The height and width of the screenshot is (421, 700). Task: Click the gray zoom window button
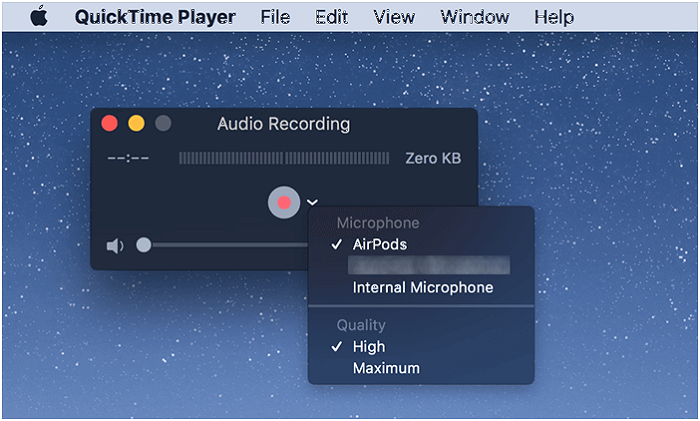(x=162, y=125)
